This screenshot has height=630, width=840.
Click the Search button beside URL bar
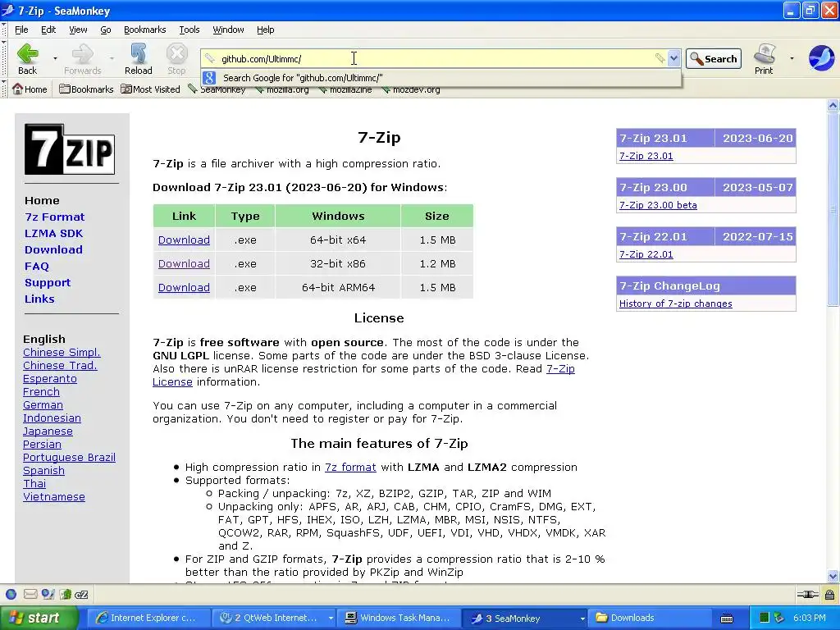point(714,58)
